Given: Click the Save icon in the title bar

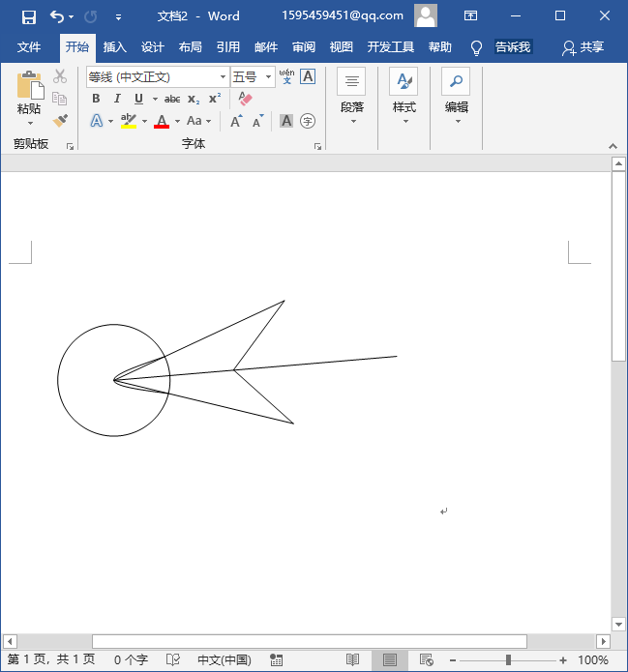Looking at the screenshot, I should pyautogui.click(x=28, y=16).
